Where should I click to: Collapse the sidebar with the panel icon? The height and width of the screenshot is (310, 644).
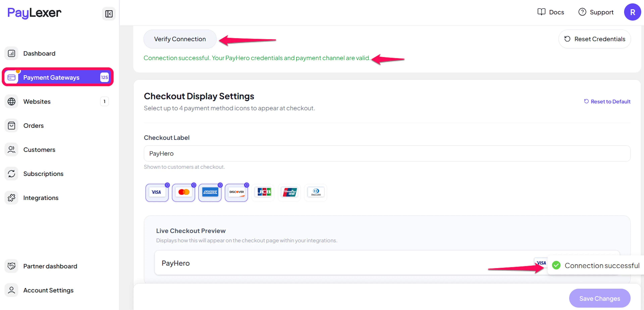pyautogui.click(x=109, y=14)
